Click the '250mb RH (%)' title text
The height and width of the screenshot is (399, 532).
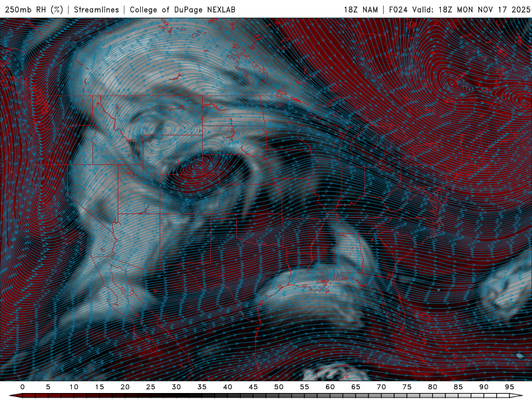click(34, 9)
